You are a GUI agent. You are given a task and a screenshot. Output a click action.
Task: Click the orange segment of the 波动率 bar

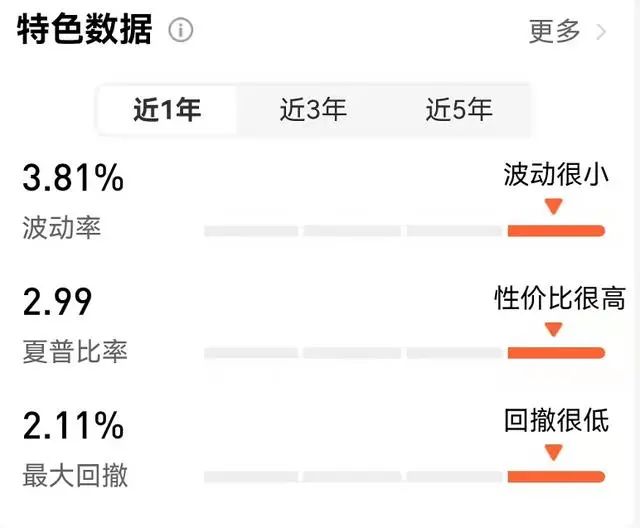(556, 231)
